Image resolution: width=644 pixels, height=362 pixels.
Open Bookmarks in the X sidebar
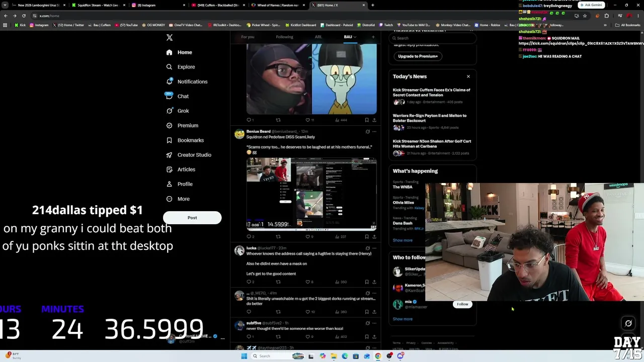point(185,140)
